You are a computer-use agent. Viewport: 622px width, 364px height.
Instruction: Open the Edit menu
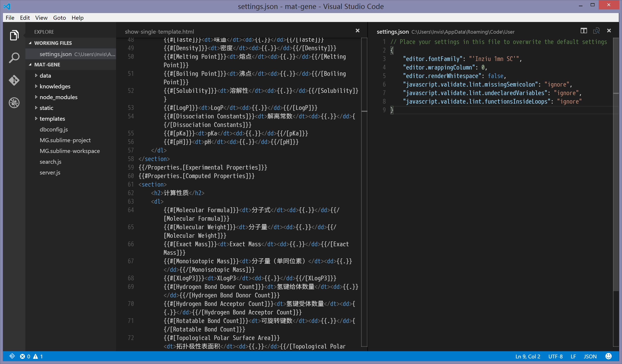(x=25, y=18)
